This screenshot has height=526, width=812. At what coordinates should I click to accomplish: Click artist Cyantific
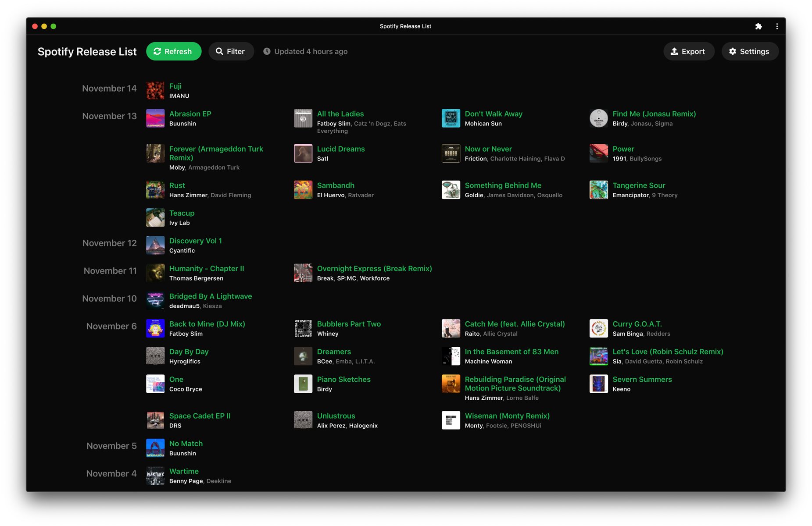(x=182, y=251)
